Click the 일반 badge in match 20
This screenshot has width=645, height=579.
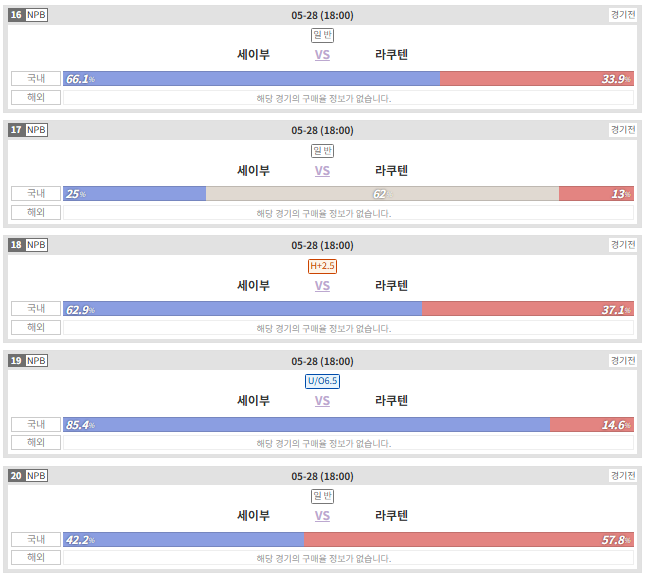point(322,496)
